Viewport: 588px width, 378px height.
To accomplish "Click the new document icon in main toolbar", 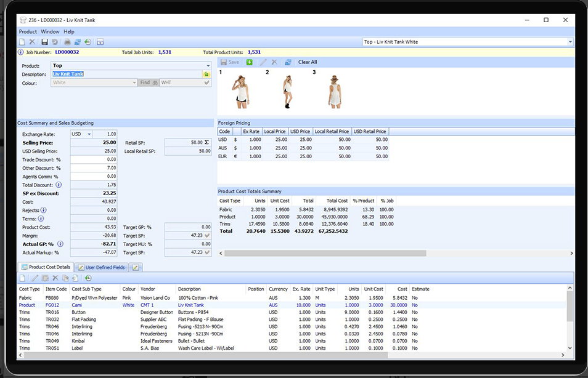I will [x=22, y=42].
